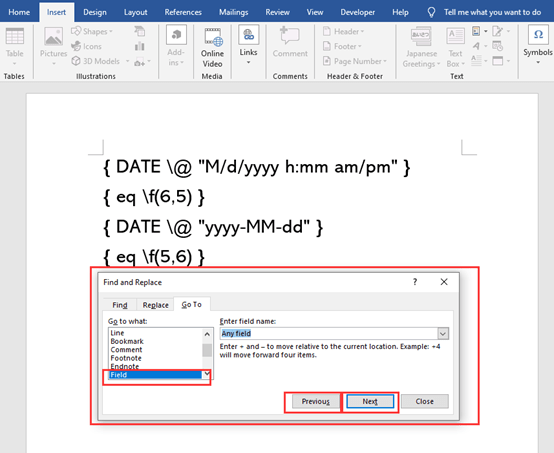554x453 pixels.
Task: Click the Table icon in ribbon
Action: point(14,36)
